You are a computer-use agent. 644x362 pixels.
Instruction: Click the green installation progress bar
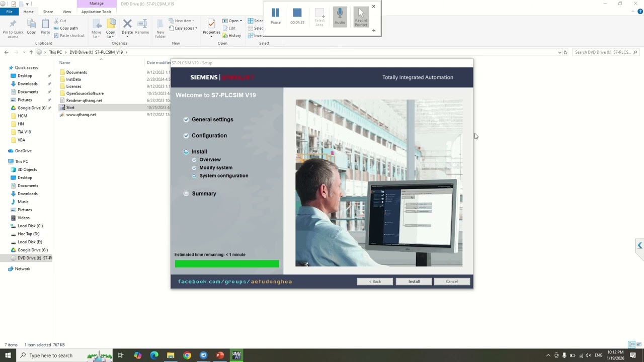(x=227, y=264)
